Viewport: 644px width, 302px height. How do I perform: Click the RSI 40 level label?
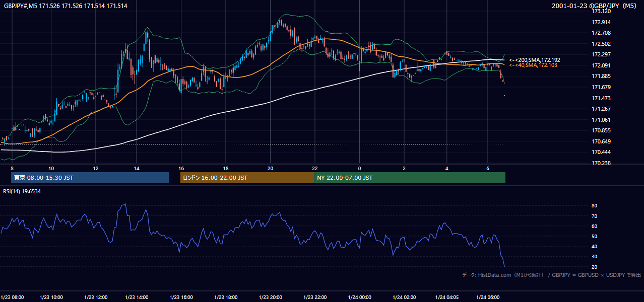coord(594,246)
